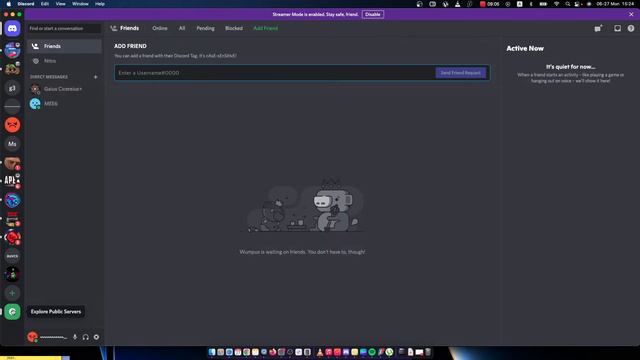Viewport: 640px width, 360px height.
Task: Click the Send Friend Request button
Action: click(x=461, y=73)
